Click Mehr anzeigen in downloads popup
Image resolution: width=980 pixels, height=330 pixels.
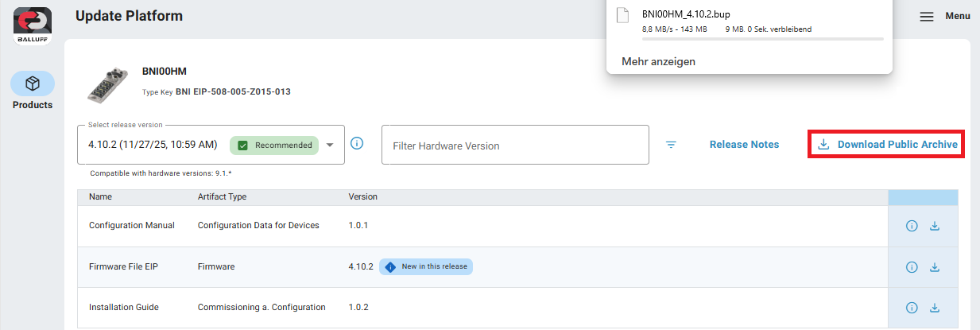pyautogui.click(x=658, y=61)
